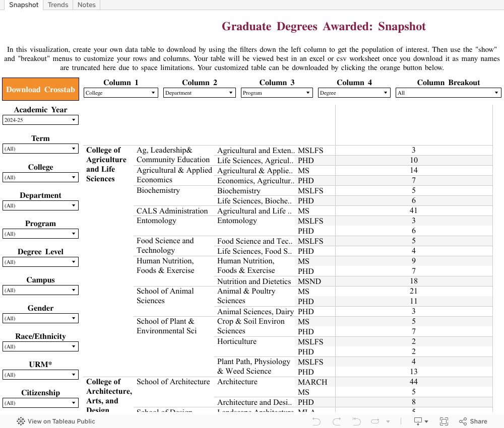Expand the Campus filter dropdown

point(40,290)
